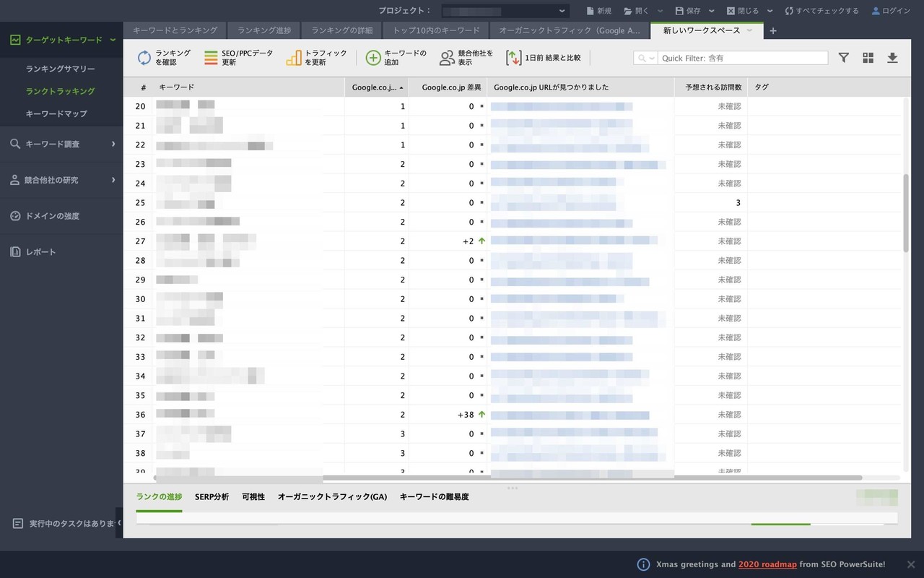This screenshot has height=578, width=924.
Task: Open the キーワードの難易度 bottom tab
Action: click(435, 497)
